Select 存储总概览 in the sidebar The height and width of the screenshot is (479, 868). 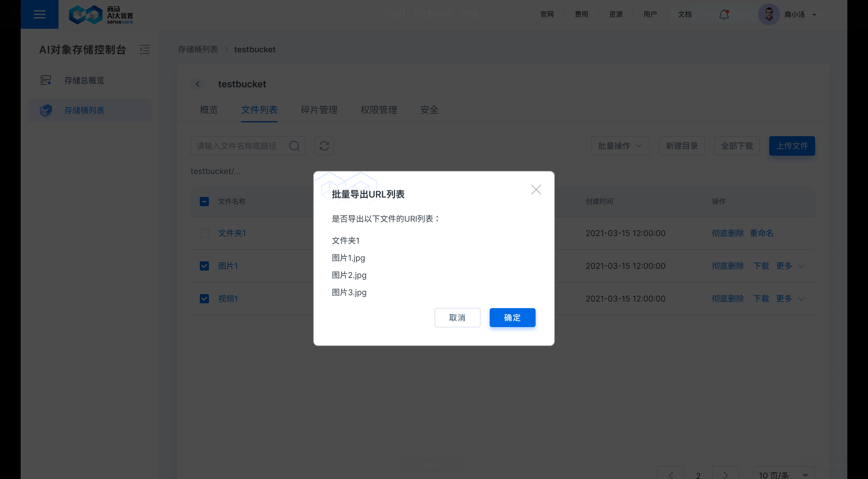(x=84, y=80)
